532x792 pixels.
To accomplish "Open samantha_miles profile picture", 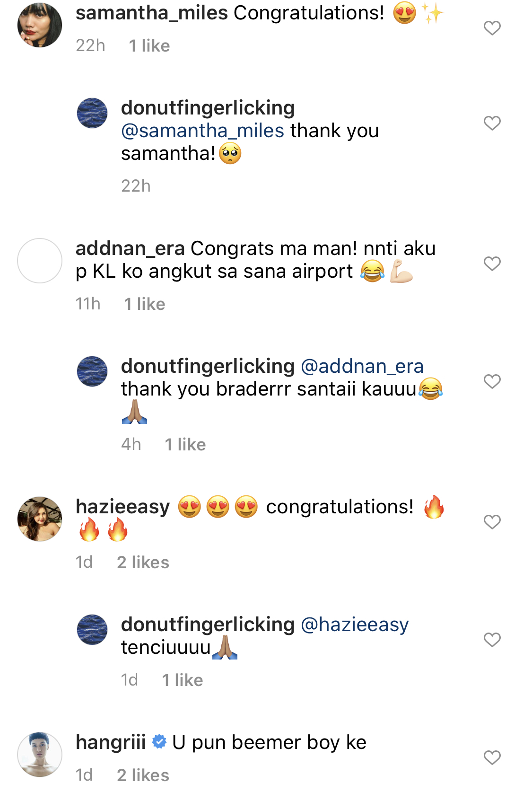I will click(40, 25).
